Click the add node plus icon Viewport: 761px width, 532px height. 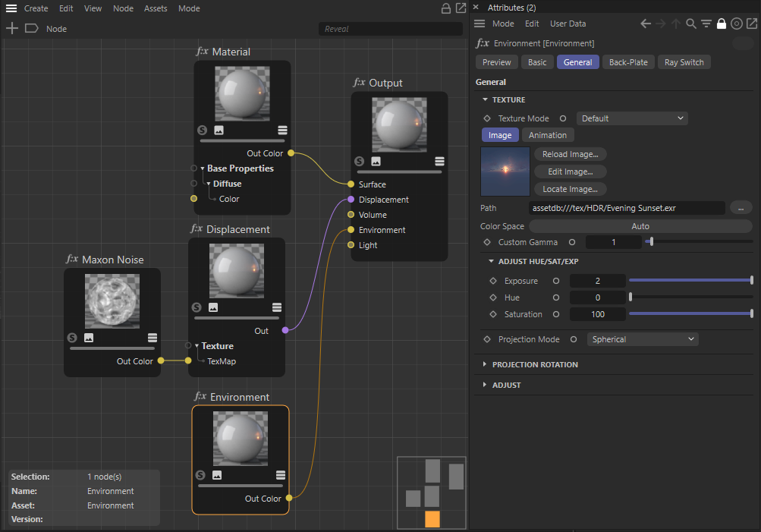[12, 29]
